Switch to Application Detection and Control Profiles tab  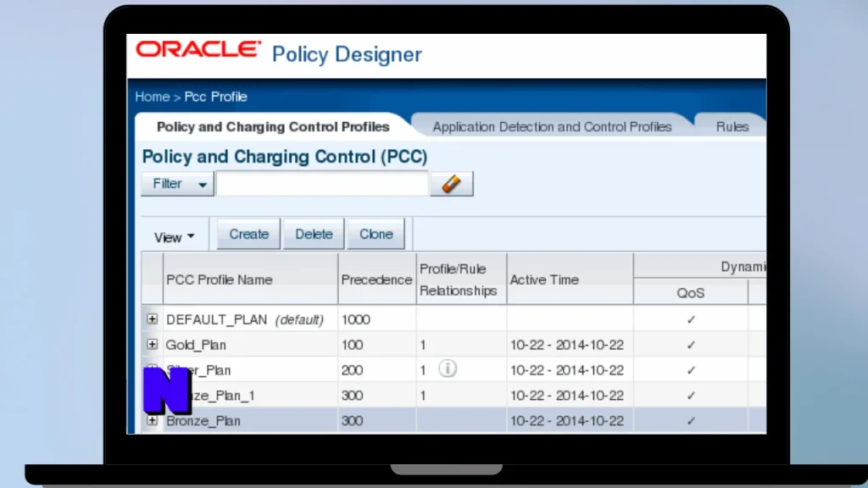pos(552,127)
